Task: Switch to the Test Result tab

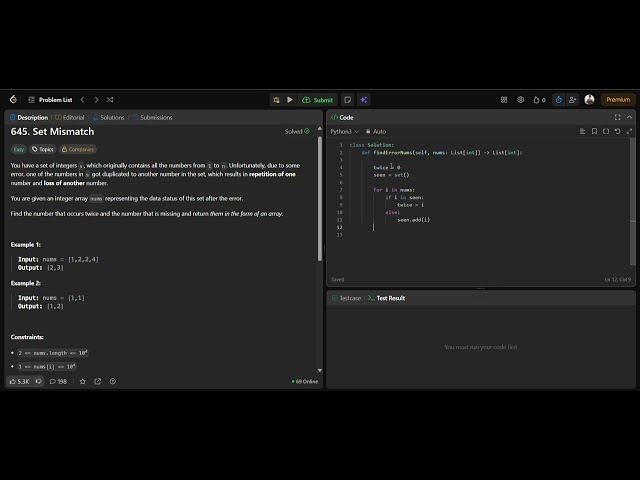Action: pyautogui.click(x=387, y=298)
